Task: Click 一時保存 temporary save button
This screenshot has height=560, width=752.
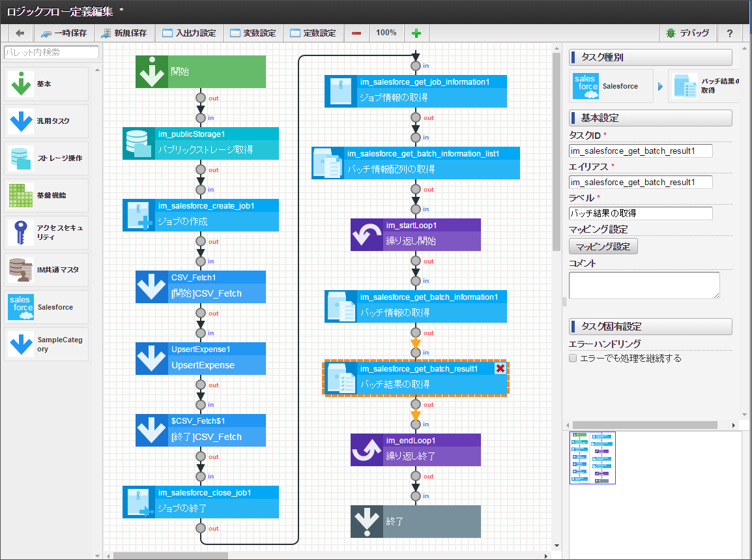Action: pyautogui.click(x=64, y=33)
